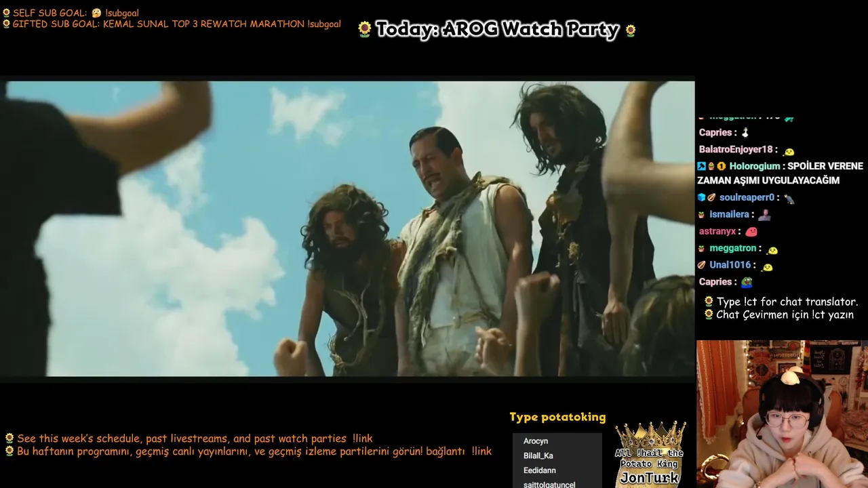Image resolution: width=868 pixels, height=488 pixels.
Task: Click the '!subgoal' command in the SELF SUB GOAL line
Action: click(122, 13)
